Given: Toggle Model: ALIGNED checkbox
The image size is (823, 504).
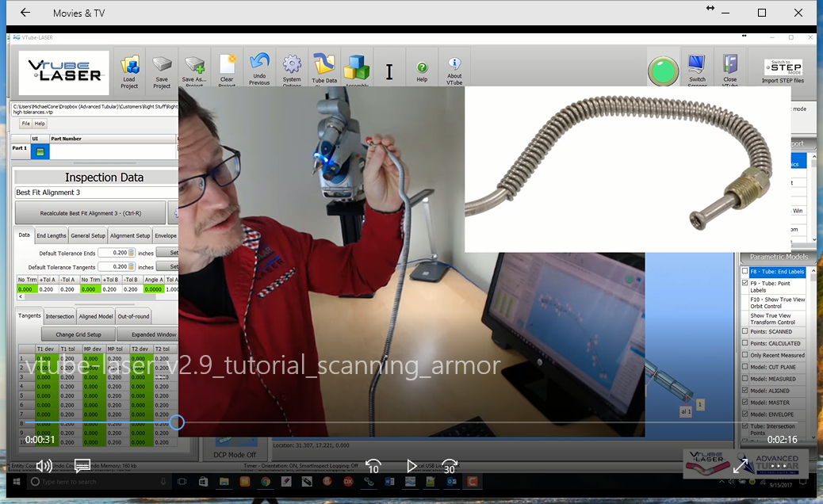Looking at the screenshot, I should pos(745,390).
